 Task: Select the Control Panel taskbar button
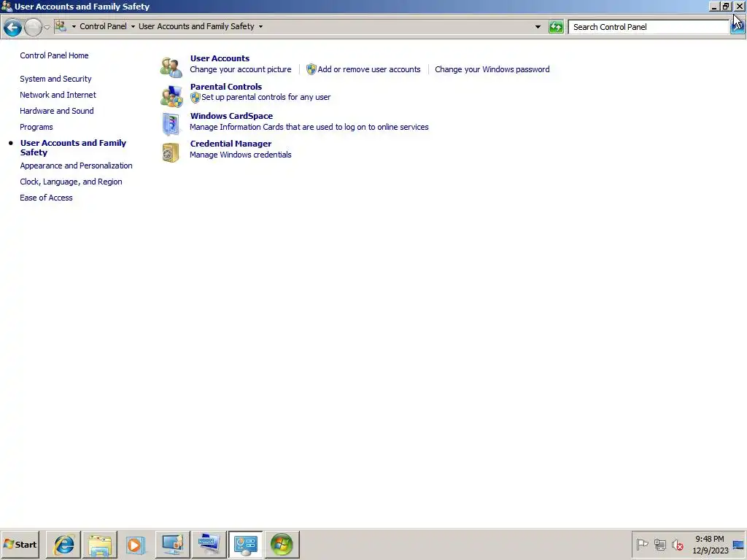click(245, 544)
